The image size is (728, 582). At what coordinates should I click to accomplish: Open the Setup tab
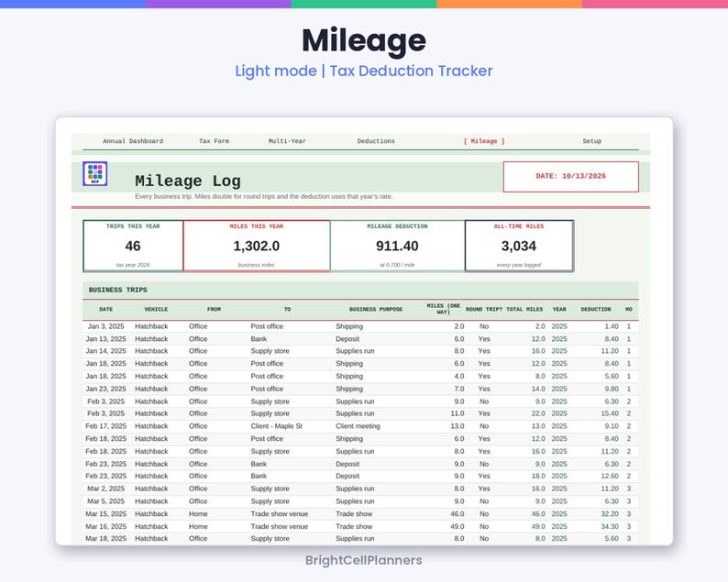tap(592, 141)
